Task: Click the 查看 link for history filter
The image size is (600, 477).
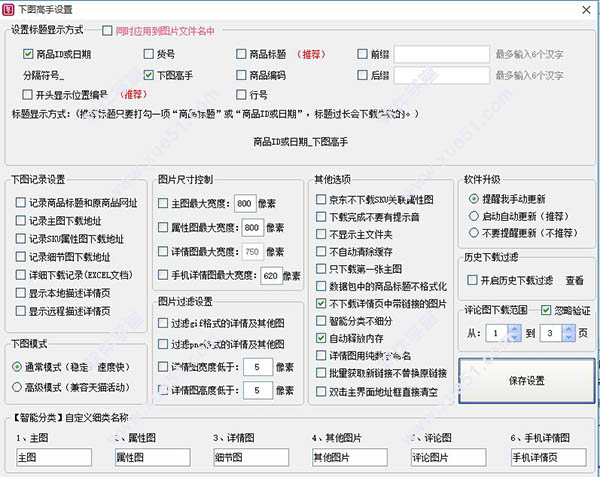Action: click(575, 281)
